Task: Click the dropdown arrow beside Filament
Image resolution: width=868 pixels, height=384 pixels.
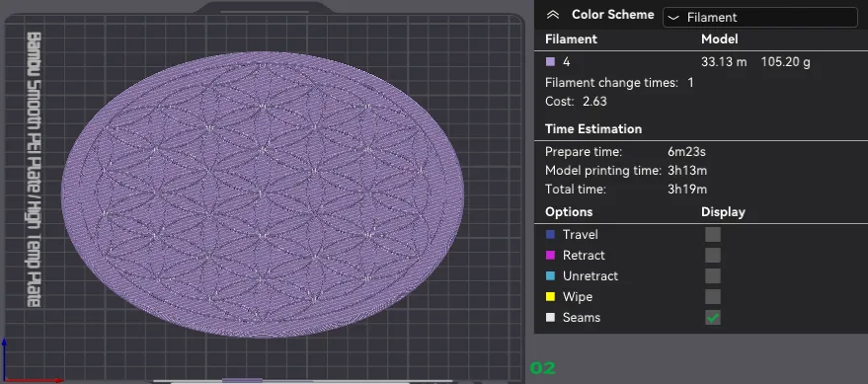Action: pos(673,18)
